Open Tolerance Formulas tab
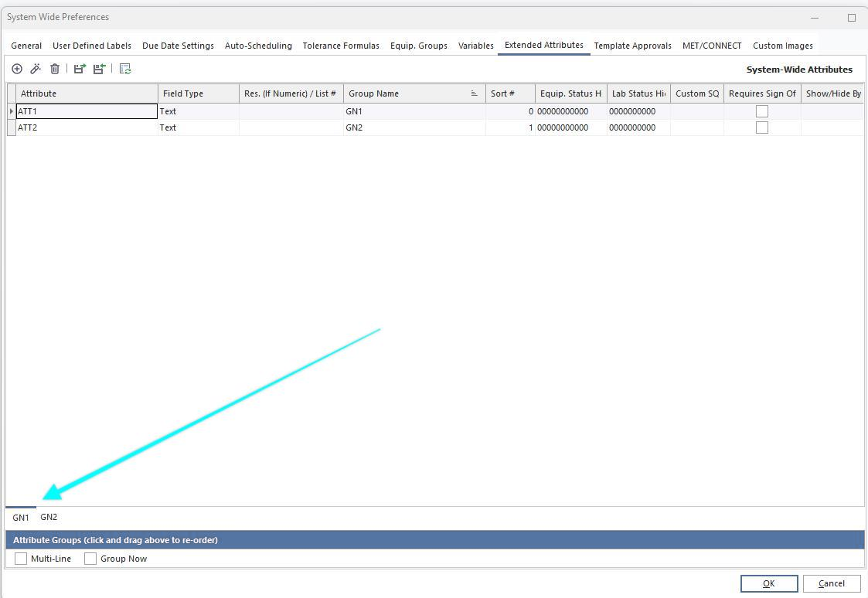The width and height of the screenshot is (868, 598). 341,46
